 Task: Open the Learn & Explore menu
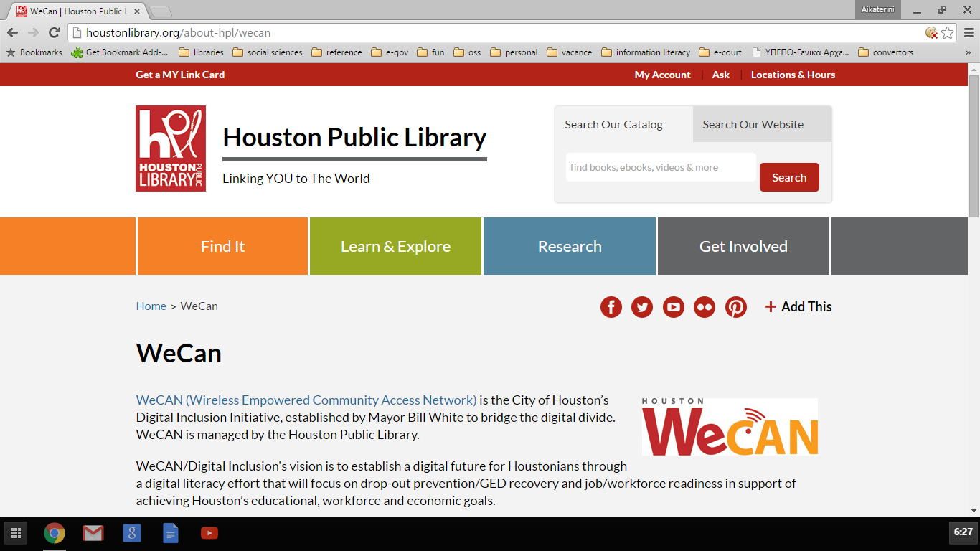click(x=395, y=246)
